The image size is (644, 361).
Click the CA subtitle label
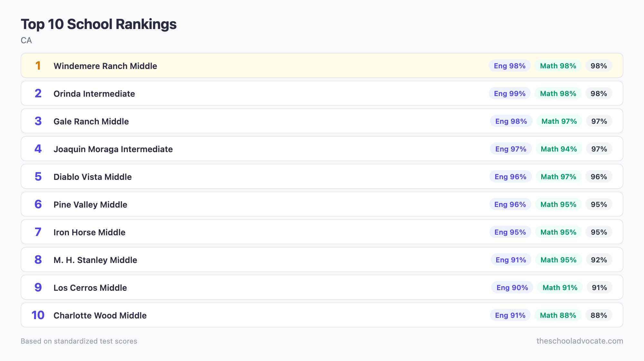[26, 41]
